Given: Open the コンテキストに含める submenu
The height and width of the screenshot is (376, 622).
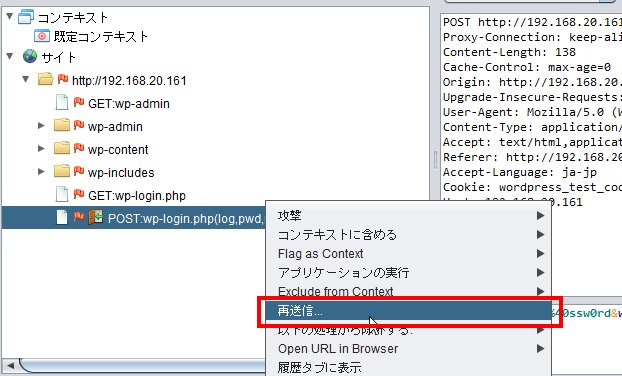Looking at the screenshot, I should click(409, 234).
